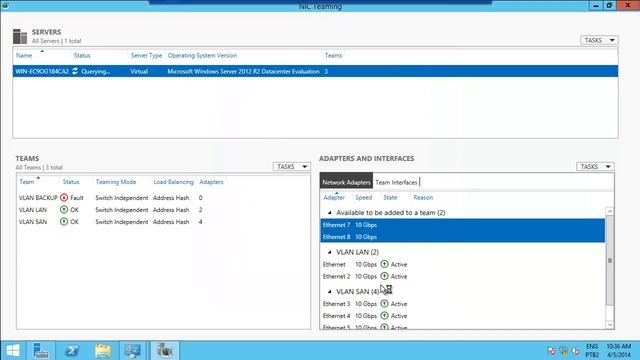Select the VLAN LAN team row
Screen dimensions: 640x360
pyautogui.click(x=163, y=210)
